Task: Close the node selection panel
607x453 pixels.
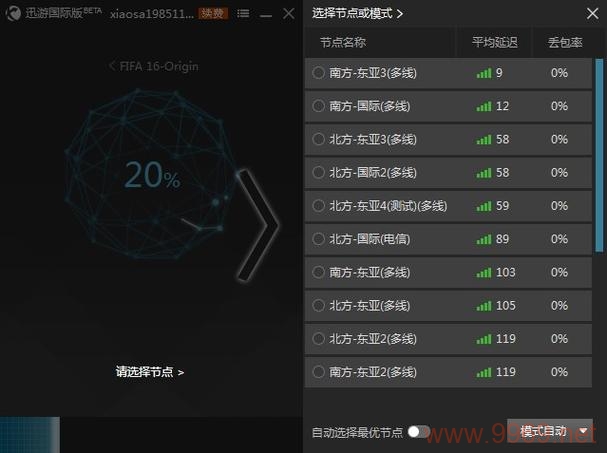Action: 592,14
